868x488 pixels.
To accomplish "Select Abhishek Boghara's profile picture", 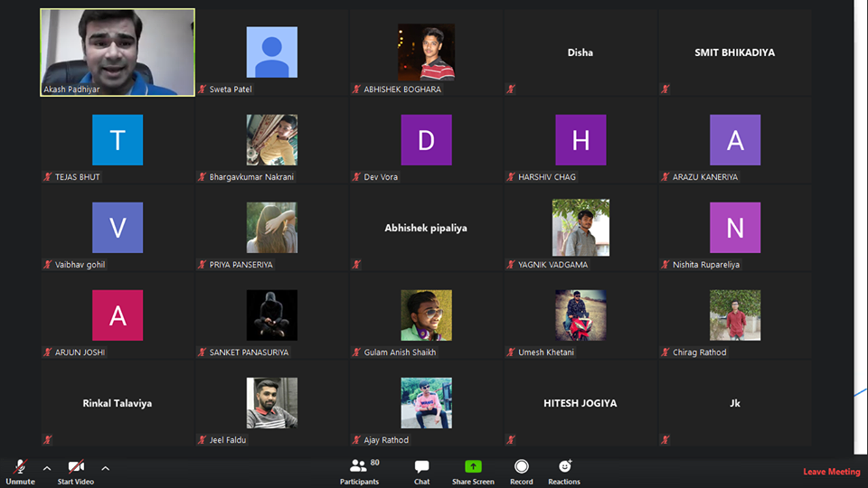I will click(x=426, y=52).
